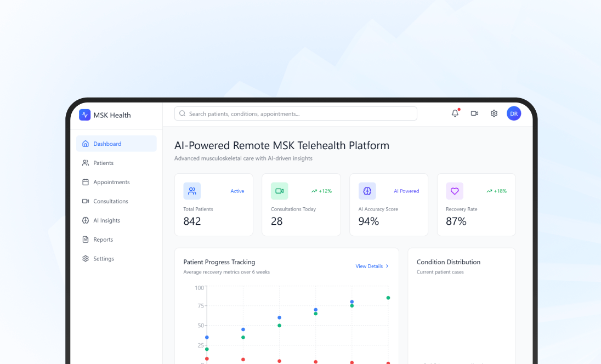
Task: Navigate to the Patients section
Action: 105,163
